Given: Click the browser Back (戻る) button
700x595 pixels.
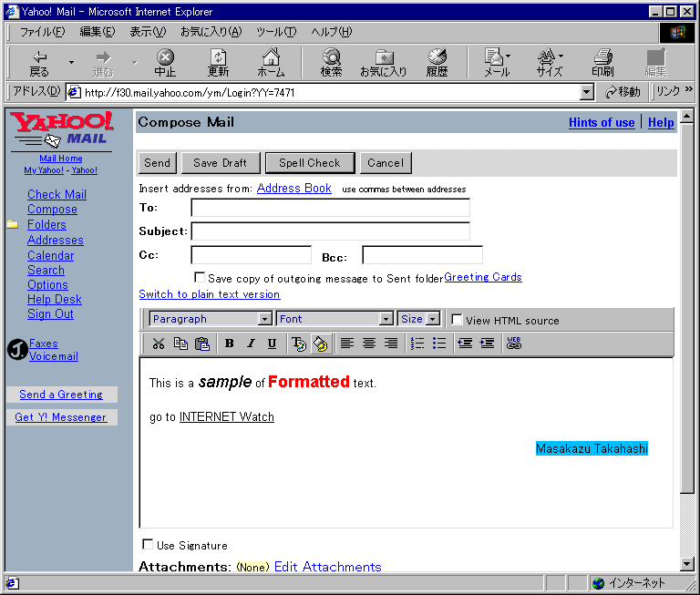Looking at the screenshot, I should click(x=39, y=64).
